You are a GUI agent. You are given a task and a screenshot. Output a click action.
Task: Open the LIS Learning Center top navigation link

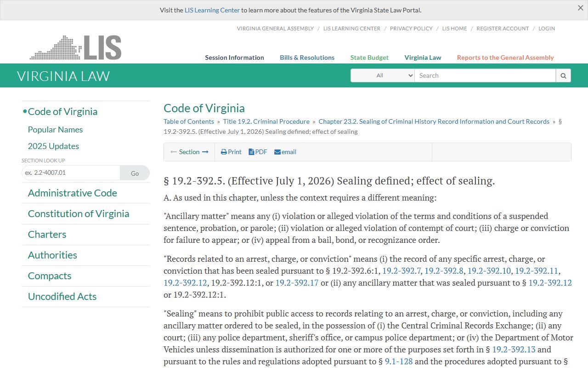click(x=352, y=29)
